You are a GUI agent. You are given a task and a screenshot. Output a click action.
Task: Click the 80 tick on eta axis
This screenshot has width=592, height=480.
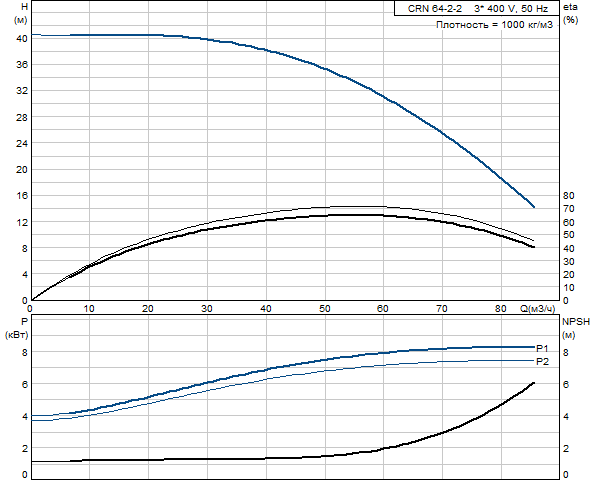pyautogui.click(x=568, y=196)
